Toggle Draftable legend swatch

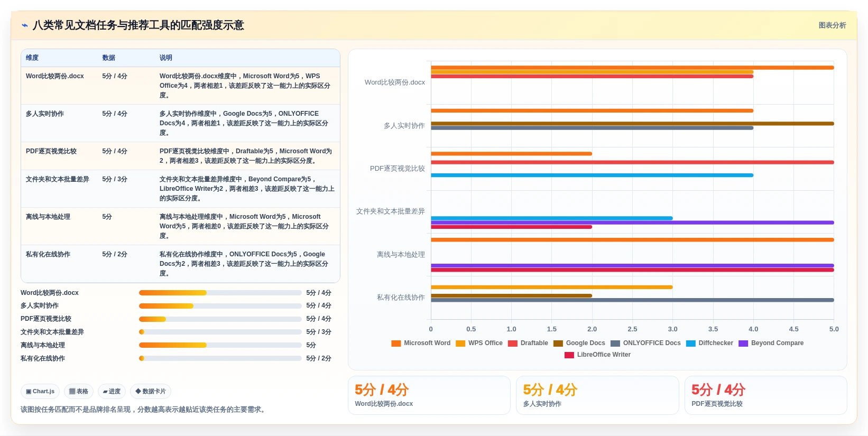click(x=513, y=344)
